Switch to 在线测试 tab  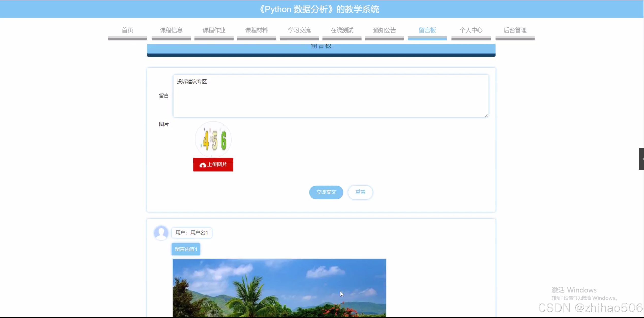click(x=342, y=30)
